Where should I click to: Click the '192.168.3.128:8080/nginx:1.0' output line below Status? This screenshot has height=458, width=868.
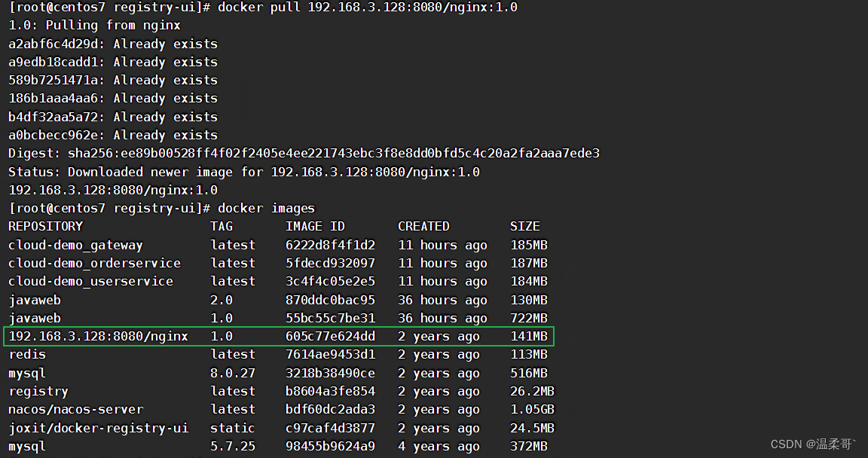[113, 191]
